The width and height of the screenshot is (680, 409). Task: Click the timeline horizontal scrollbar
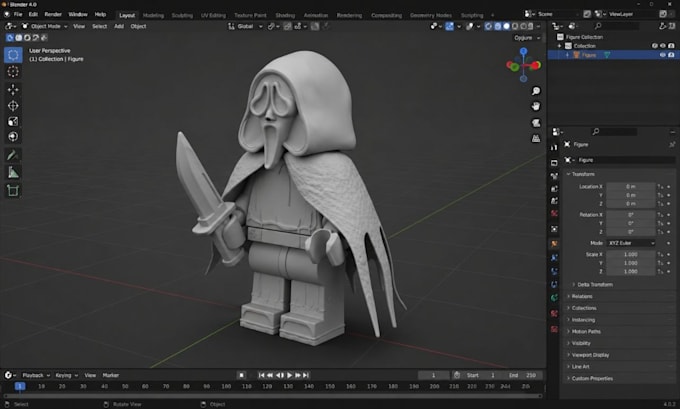[x=273, y=396]
